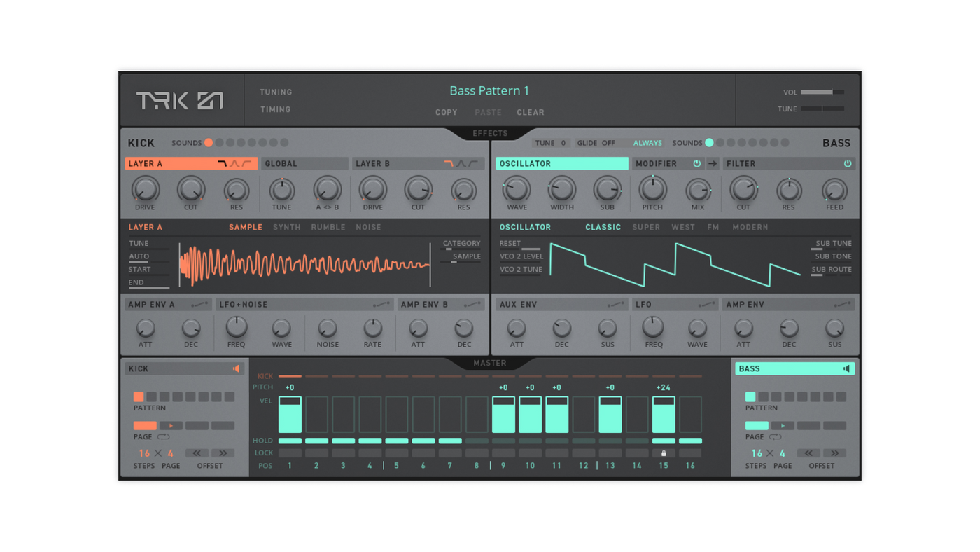Click the Bass Amp Env curve icon
The height and width of the screenshot is (552, 980).
843,305
